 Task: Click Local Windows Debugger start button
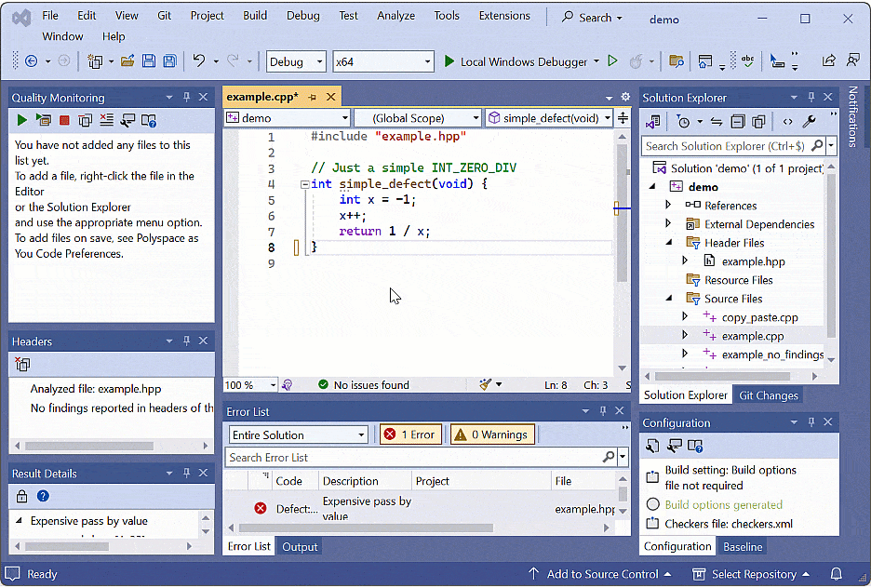517,61
